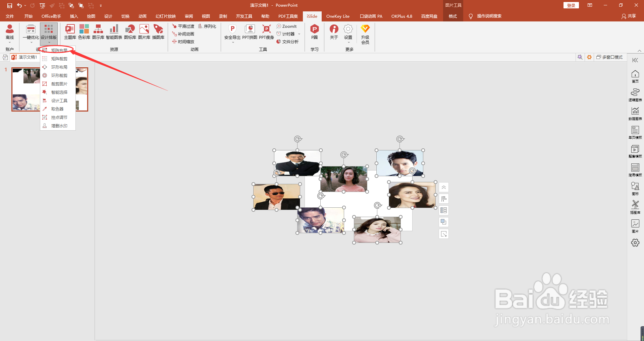Click the PPT瘦身 slimming tool
Image resolution: width=644 pixels, height=341 pixels.
tap(266, 32)
